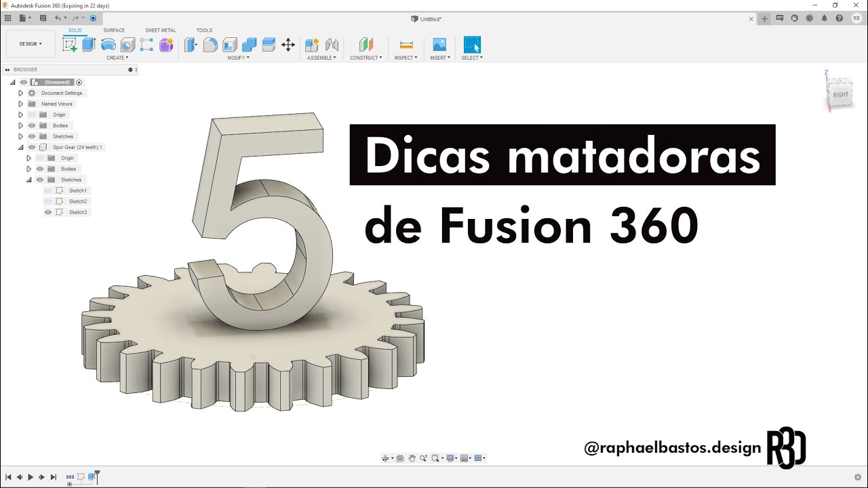Open the RB user account menu

856,18
